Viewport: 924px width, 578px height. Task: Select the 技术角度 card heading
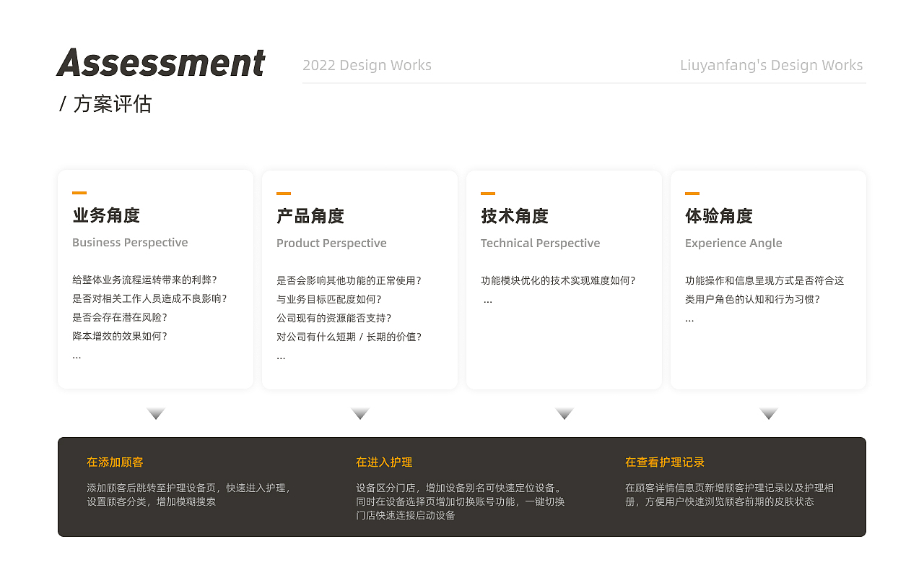[x=515, y=216]
